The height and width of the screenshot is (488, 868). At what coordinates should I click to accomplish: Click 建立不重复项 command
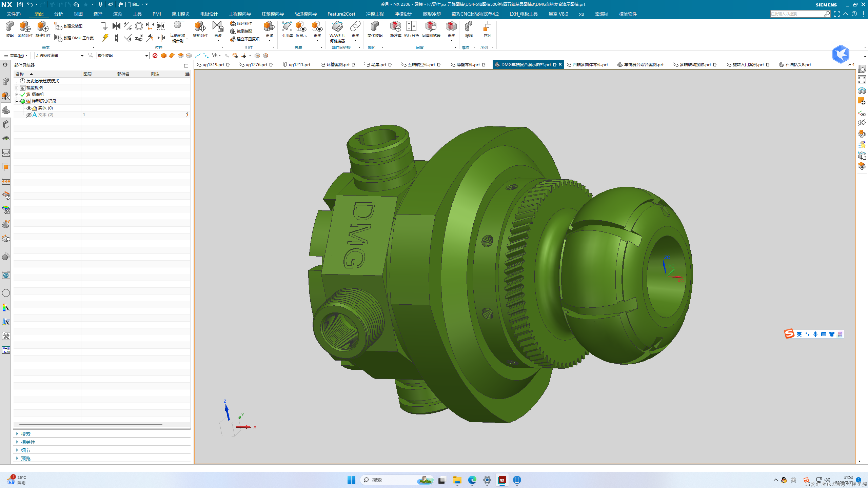click(x=245, y=39)
